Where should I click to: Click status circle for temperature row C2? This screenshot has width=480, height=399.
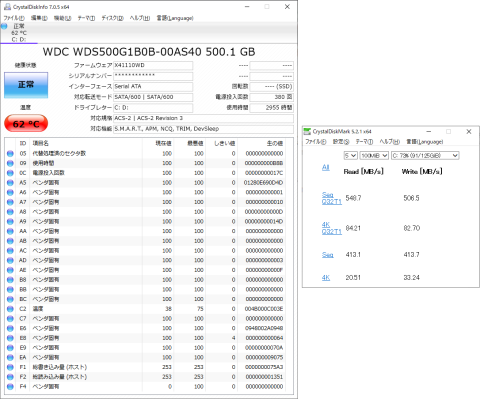(10, 309)
